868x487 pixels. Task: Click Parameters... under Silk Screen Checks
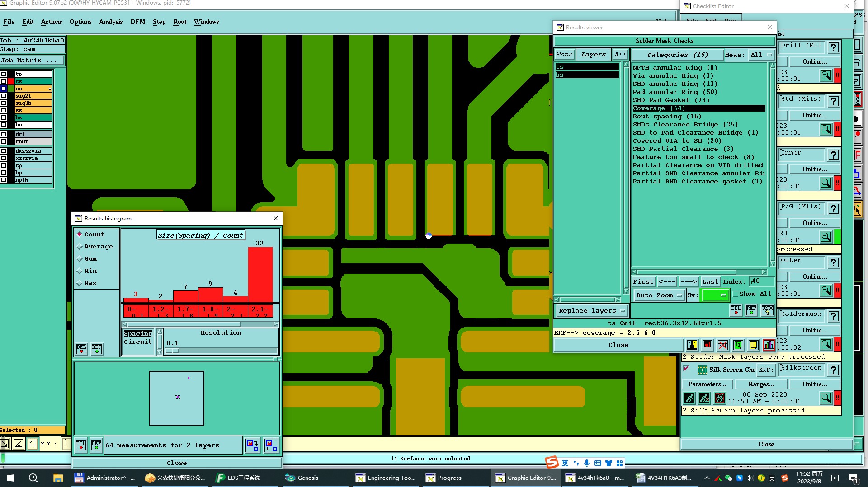pyautogui.click(x=707, y=384)
